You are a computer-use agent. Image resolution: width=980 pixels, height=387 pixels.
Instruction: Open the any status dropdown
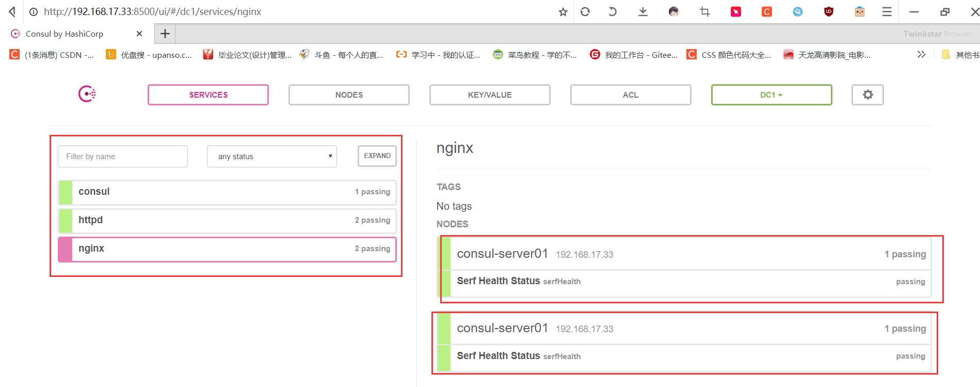[272, 156]
